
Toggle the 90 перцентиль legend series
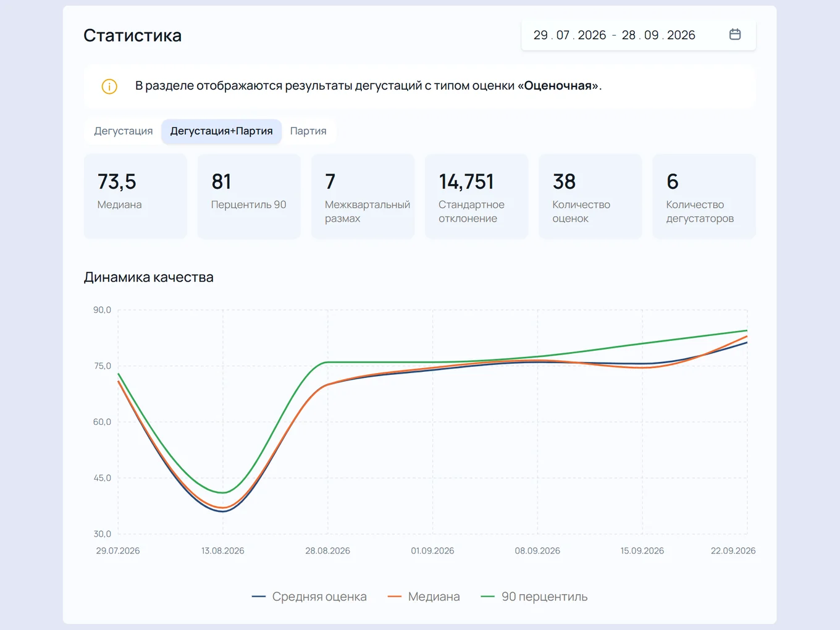[x=534, y=597]
